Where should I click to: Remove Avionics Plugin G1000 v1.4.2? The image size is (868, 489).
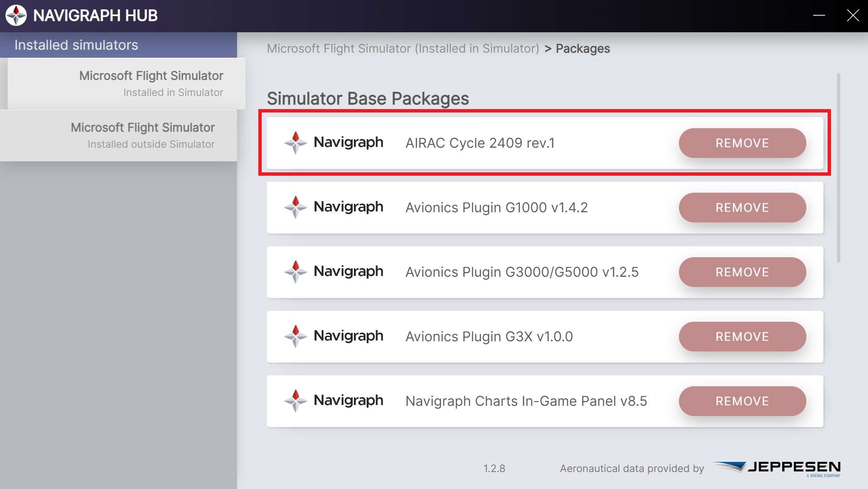coord(742,208)
